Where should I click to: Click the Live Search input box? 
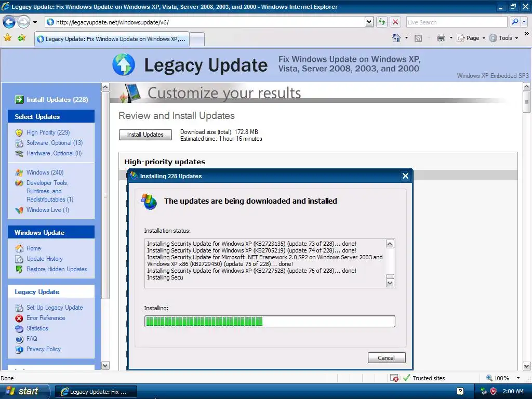pyautogui.click(x=457, y=22)
